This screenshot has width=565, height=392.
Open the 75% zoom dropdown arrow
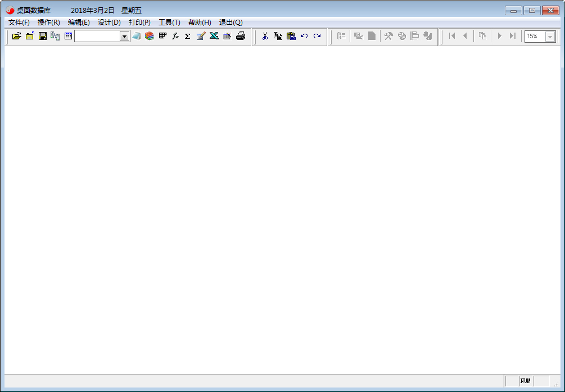point(550,37)
